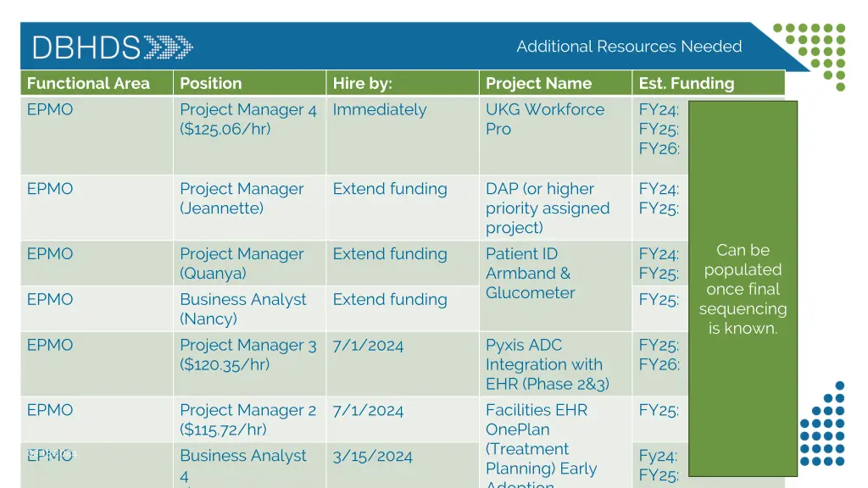This screenshot has height=488, width=868.
Task: Click the "Position" column header
Action: 211,83
